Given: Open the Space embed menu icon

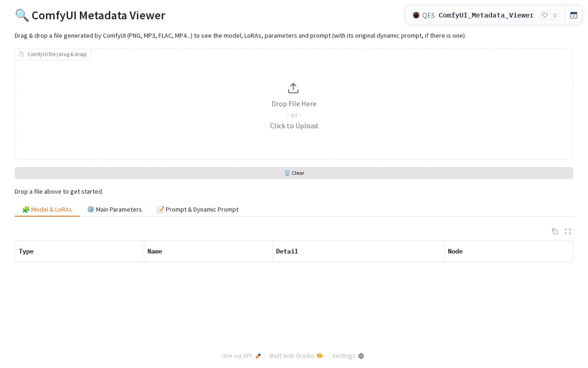Looking at the screenshot, I should tap(574, 15).
